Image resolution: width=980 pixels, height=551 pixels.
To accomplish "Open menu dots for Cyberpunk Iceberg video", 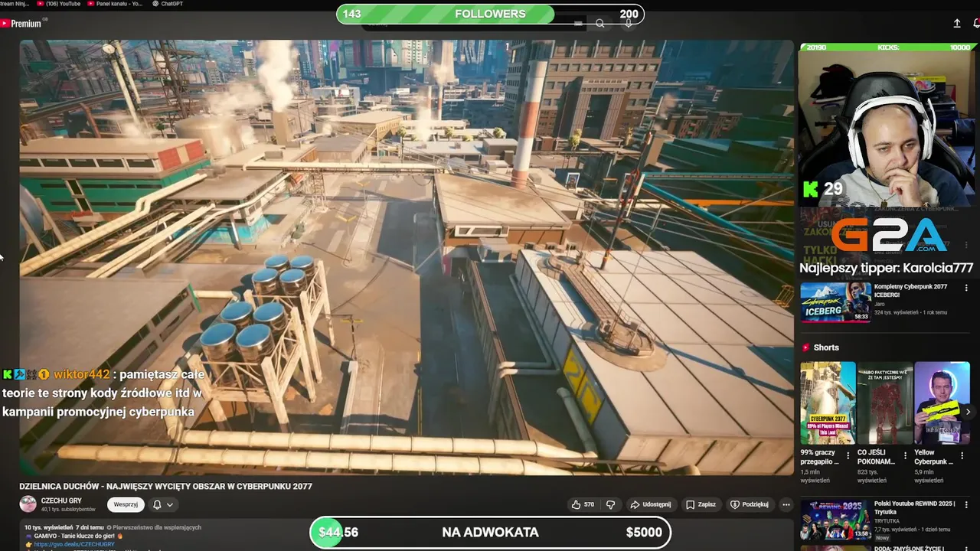I will coord(966,288).
